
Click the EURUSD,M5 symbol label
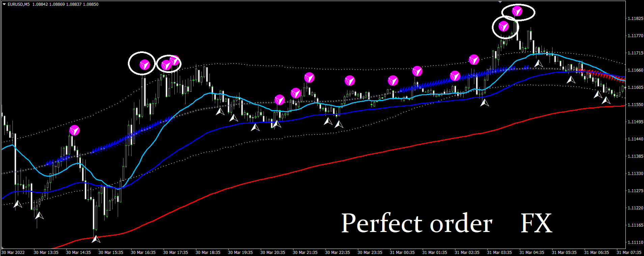19,4
